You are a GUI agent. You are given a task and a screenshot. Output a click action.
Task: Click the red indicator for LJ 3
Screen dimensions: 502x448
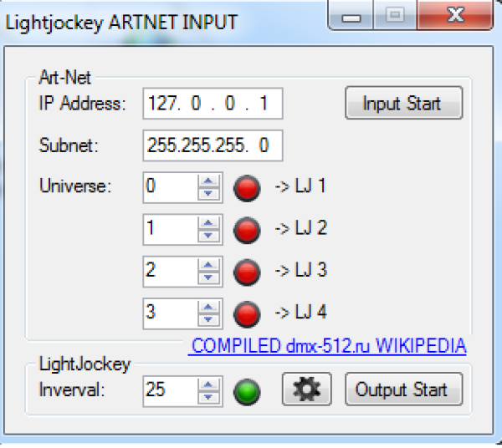245,271
